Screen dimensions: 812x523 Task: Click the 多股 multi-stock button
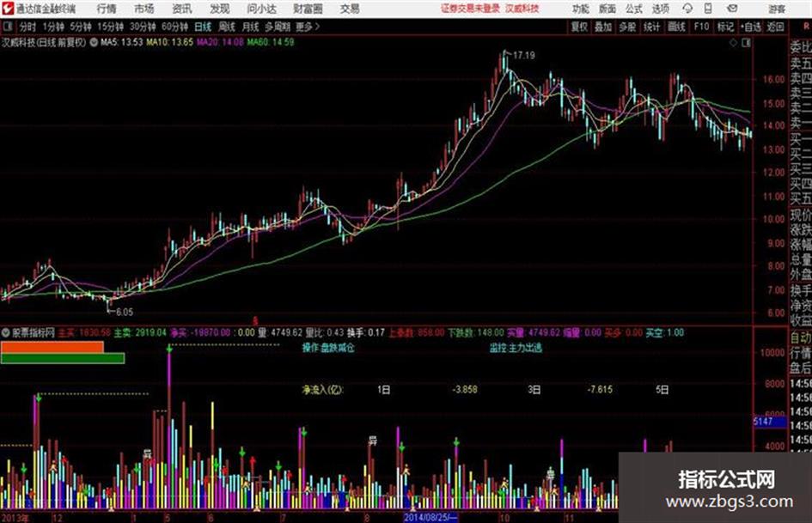(x=627, y=27)
